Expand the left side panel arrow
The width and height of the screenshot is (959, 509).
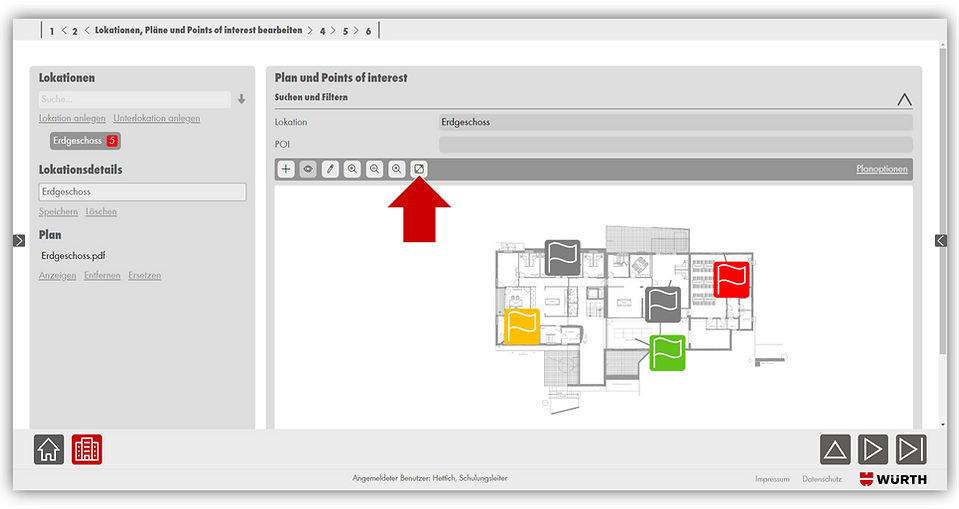pos(19,240)
